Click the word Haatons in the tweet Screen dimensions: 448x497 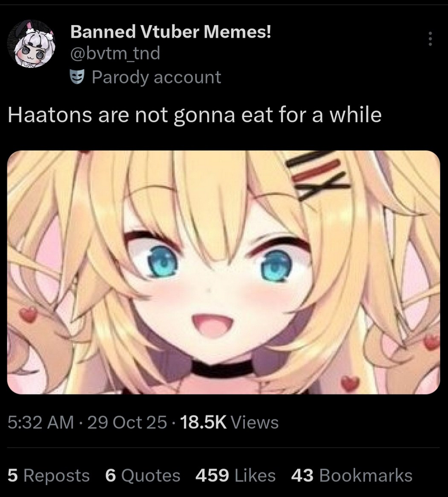50,115
